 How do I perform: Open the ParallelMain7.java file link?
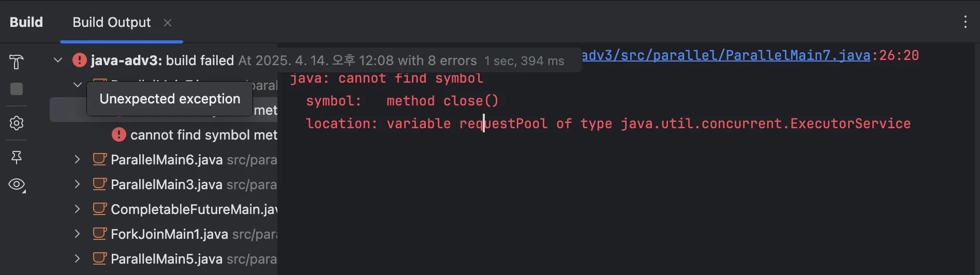(726, 55)
